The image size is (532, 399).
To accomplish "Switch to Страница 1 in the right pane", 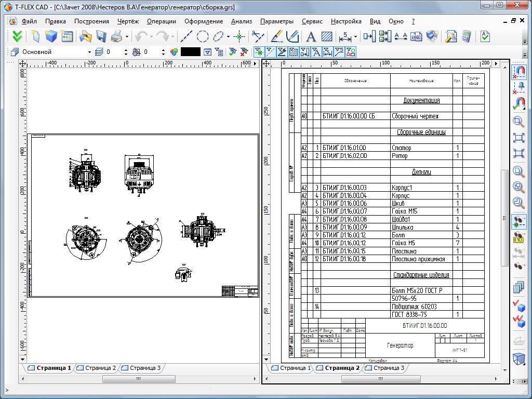I will click(291, 368).
